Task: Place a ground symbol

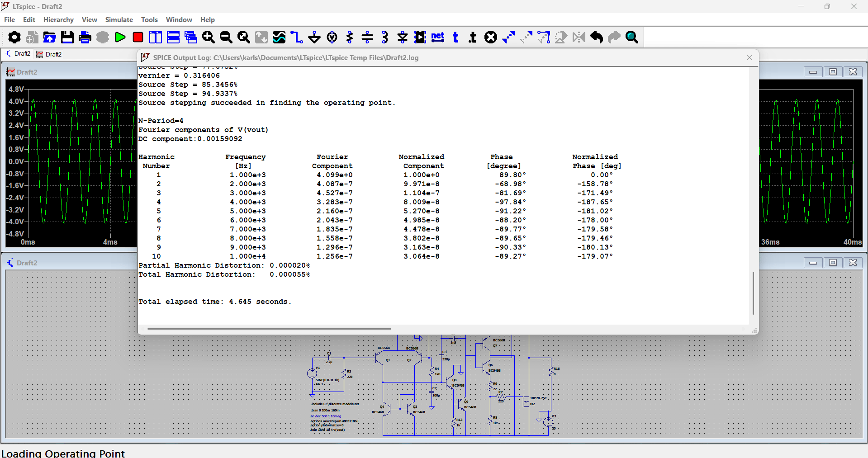Action: click(314, 37)
